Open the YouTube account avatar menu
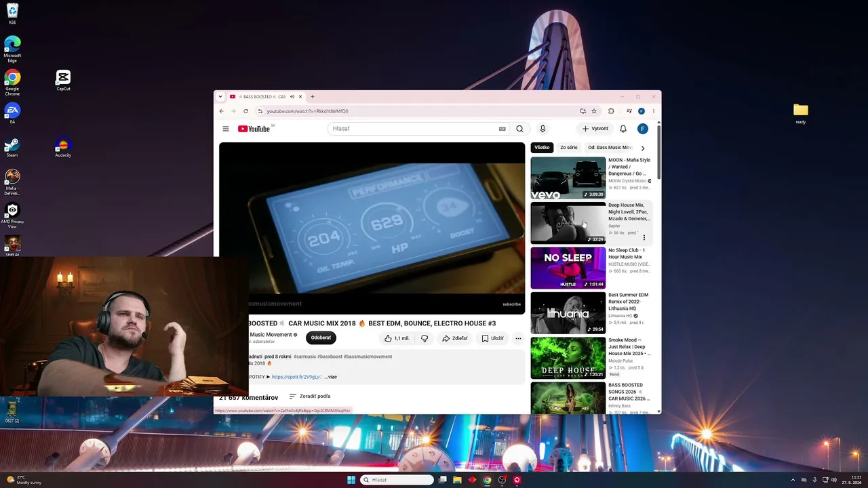This screenshot has height=488, width=868. [643, 129]
